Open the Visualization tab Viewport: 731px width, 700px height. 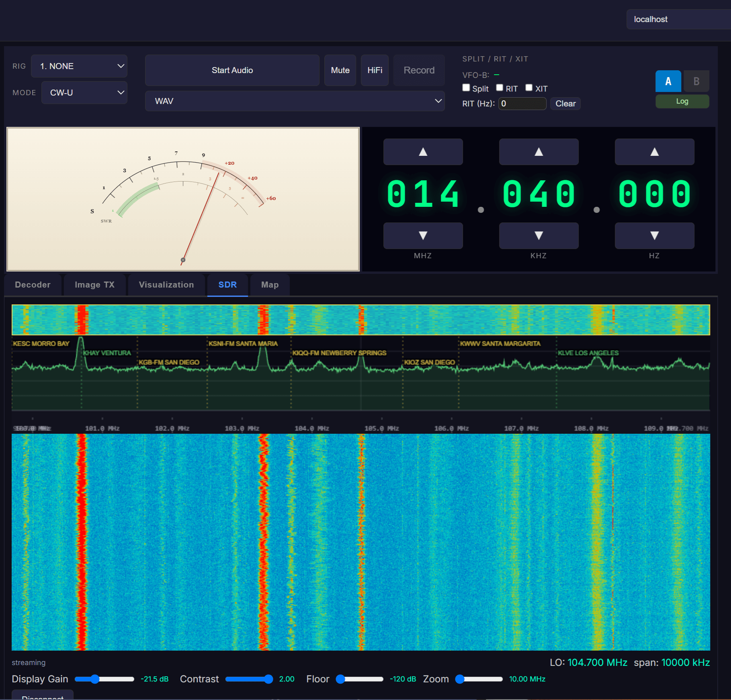point(166,285)
